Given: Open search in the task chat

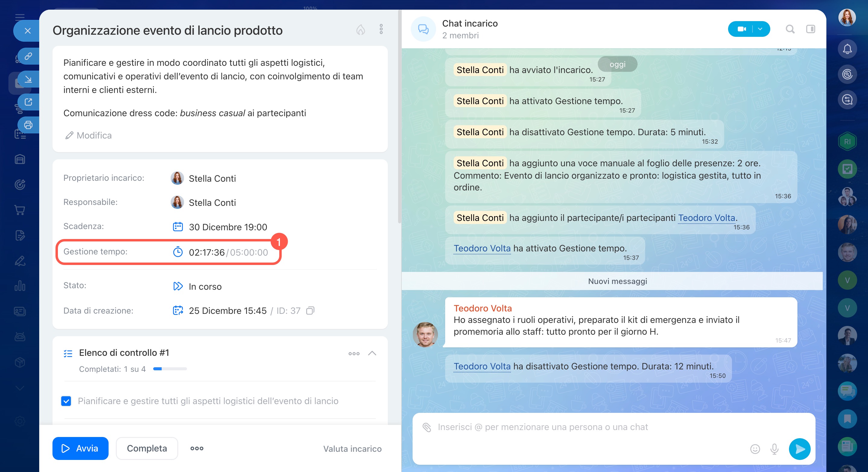Looking at the screenshot, I should tap(790, 29).
